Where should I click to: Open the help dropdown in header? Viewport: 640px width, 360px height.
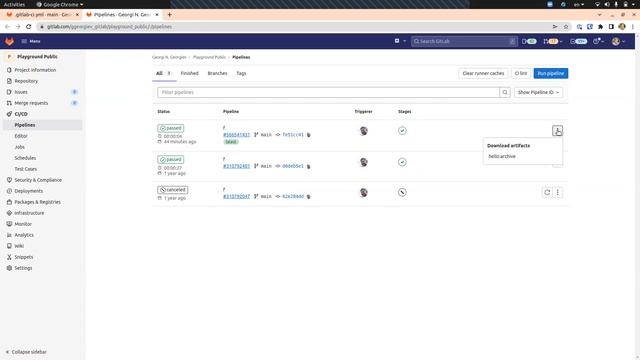[598, 41]
